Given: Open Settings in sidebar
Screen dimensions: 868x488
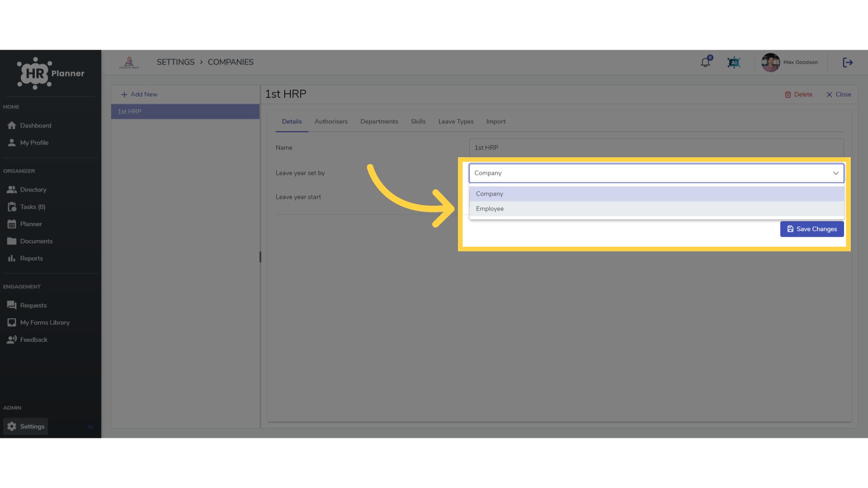Looking at the screenshot, I should tap(26, 427).
